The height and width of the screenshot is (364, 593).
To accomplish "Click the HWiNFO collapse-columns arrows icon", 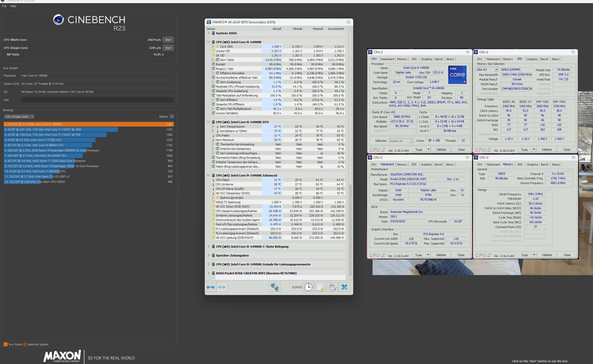I will tap(222, 287).
